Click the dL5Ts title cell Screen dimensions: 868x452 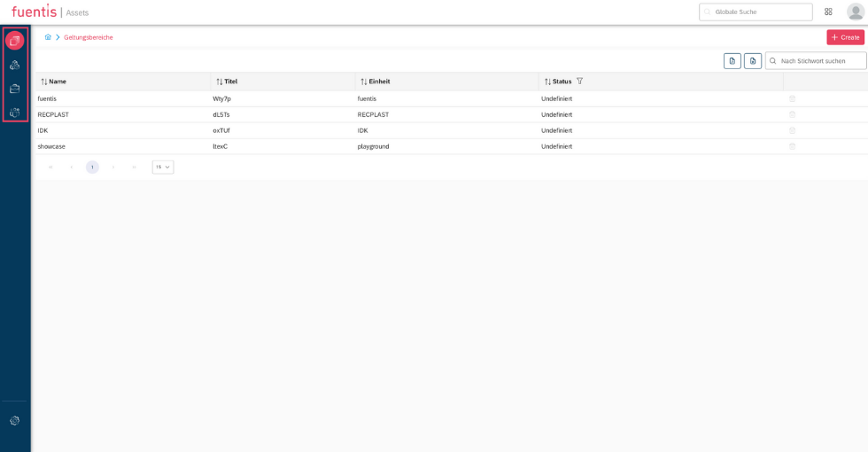[x=221, y=114]
